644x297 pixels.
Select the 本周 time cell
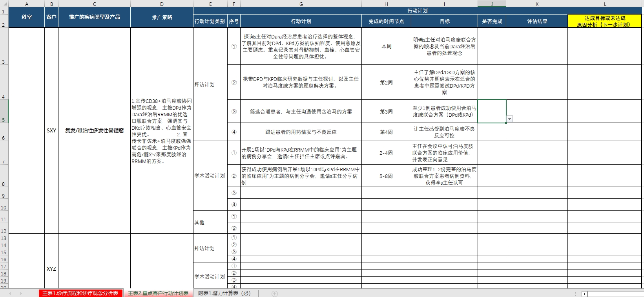[386, 46]
